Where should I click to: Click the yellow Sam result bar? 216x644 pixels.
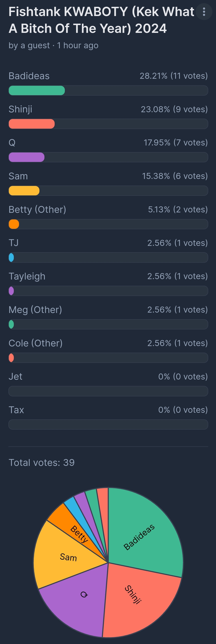[24, 191]
